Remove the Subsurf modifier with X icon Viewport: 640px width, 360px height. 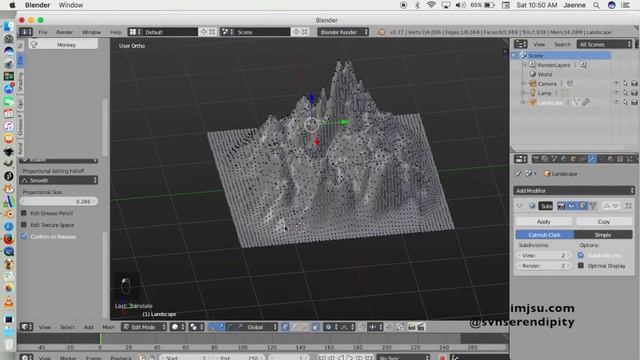[629, 206]
